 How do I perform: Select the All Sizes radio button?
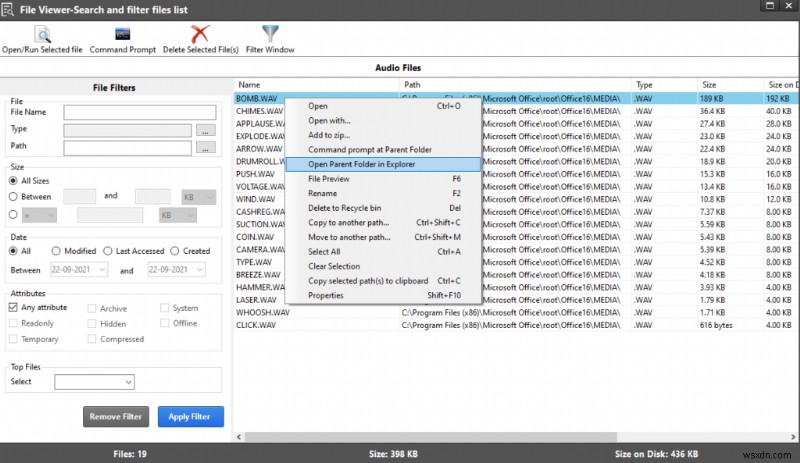(x=13, y=181)
